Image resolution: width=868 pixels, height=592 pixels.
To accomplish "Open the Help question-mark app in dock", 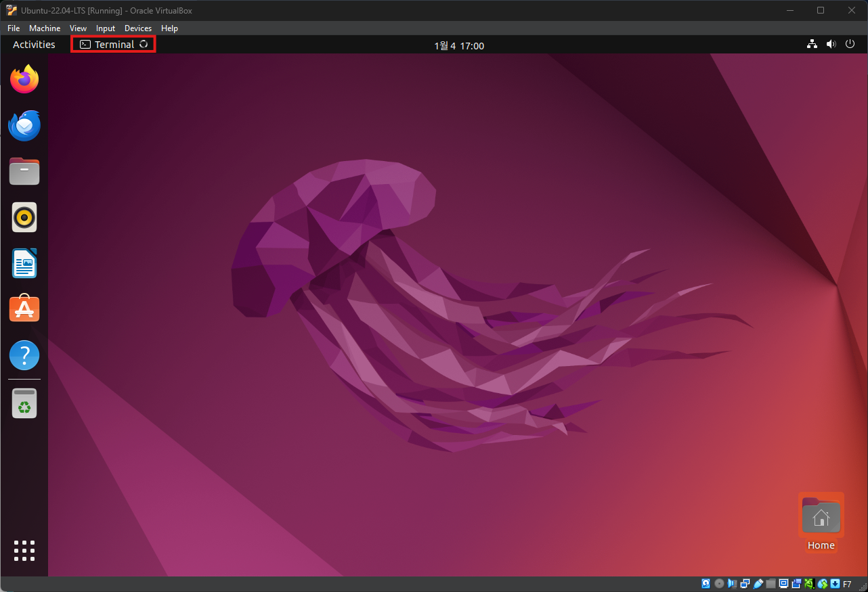I will (x=24, y=355).
